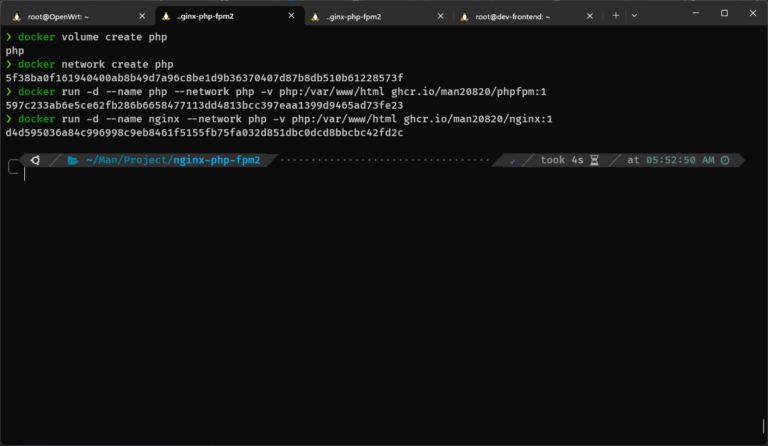The image size is (768, 446).
Task: Click the folder icon in the prompt path
Action: point(73,160)
